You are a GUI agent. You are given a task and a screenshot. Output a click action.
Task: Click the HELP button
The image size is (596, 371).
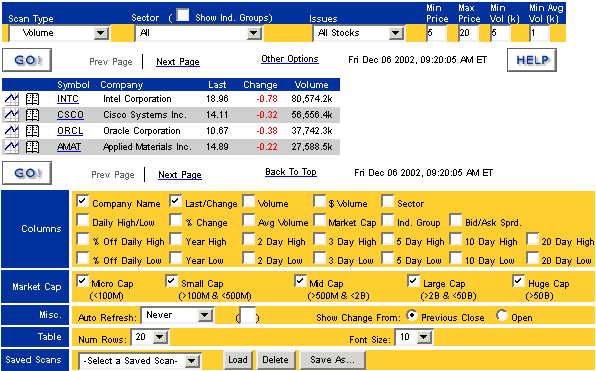pos(532,60)
